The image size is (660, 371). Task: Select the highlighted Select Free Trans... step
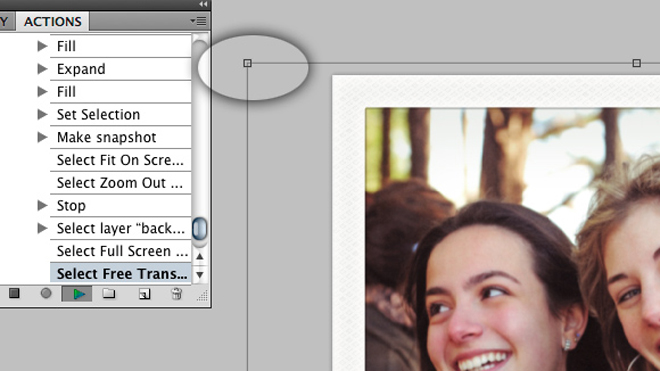coord(120,273)
